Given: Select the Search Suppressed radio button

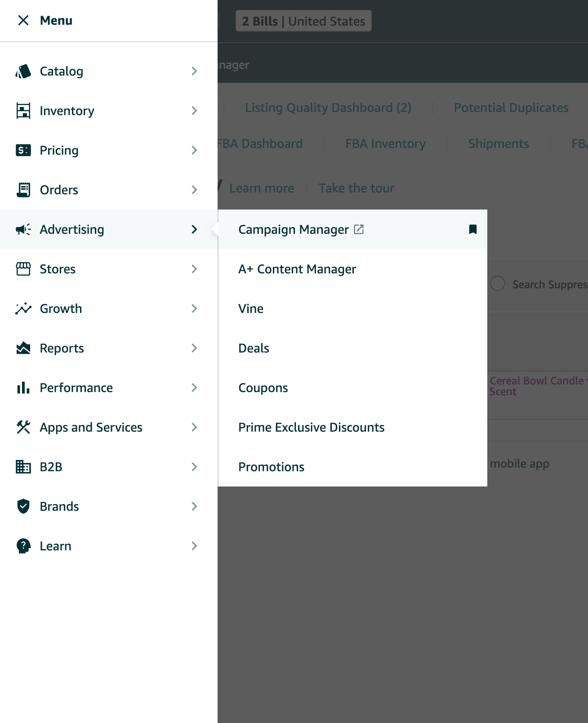Looking at the screenshot, I should pos(498,284).
